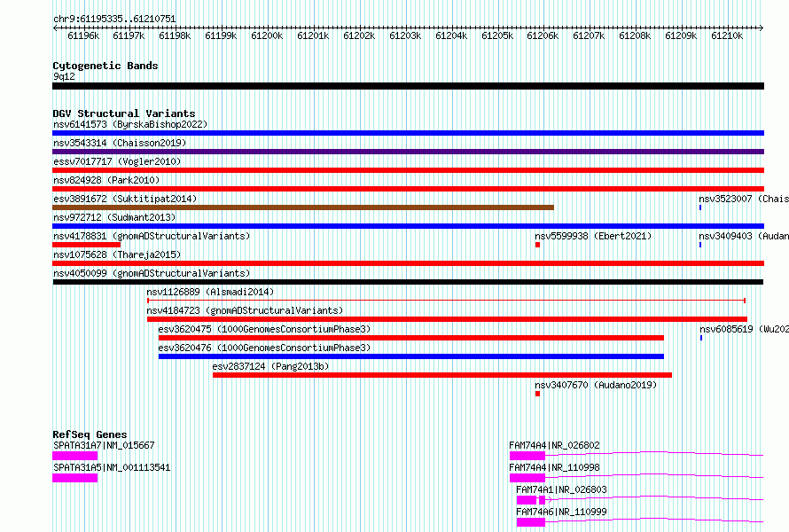Select the 61200k position on the ruler

tap(267, 35)
